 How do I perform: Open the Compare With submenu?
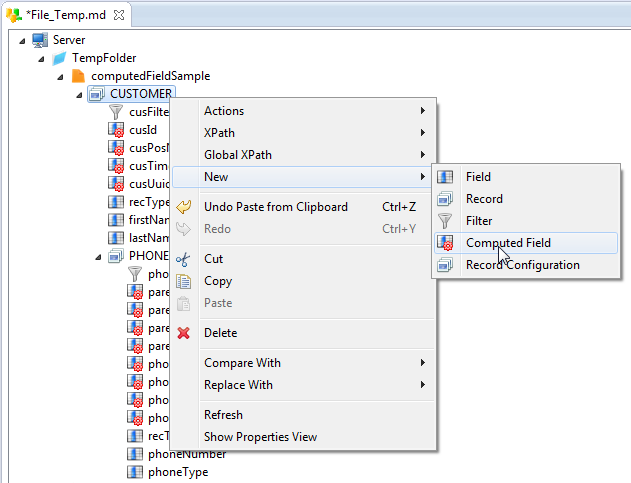coord(242,363)
